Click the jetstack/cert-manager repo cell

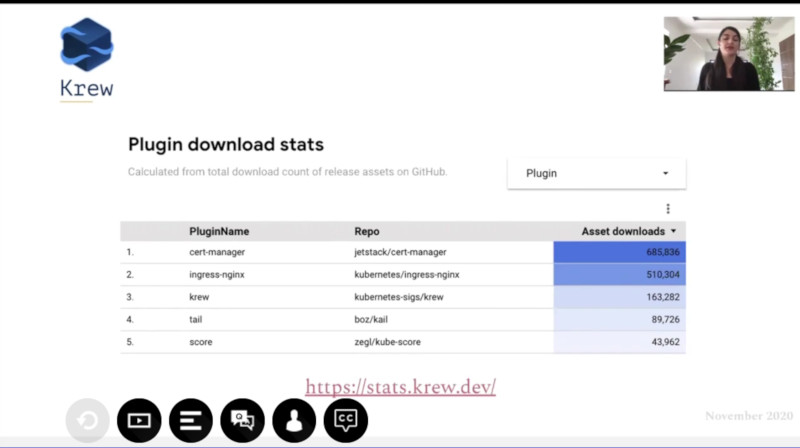click(x=400, y=252)
